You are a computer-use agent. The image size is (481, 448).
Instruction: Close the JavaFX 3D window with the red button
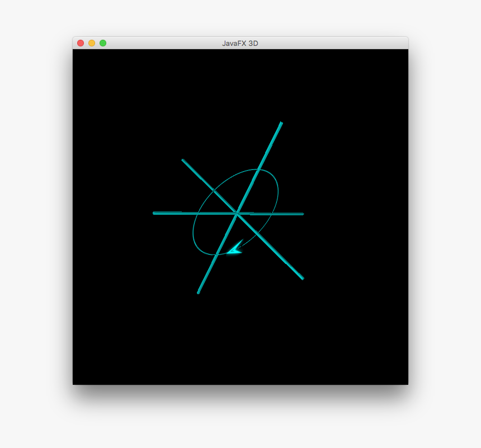tap(81, 43)
